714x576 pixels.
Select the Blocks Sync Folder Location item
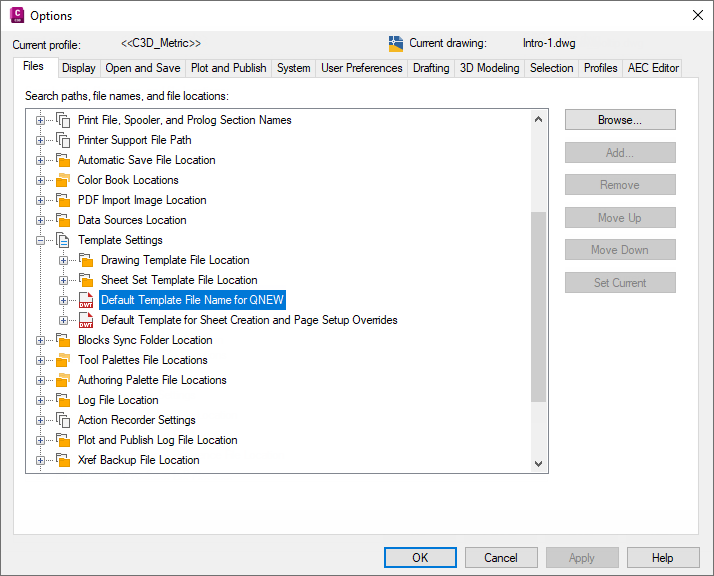pos(145,340)
